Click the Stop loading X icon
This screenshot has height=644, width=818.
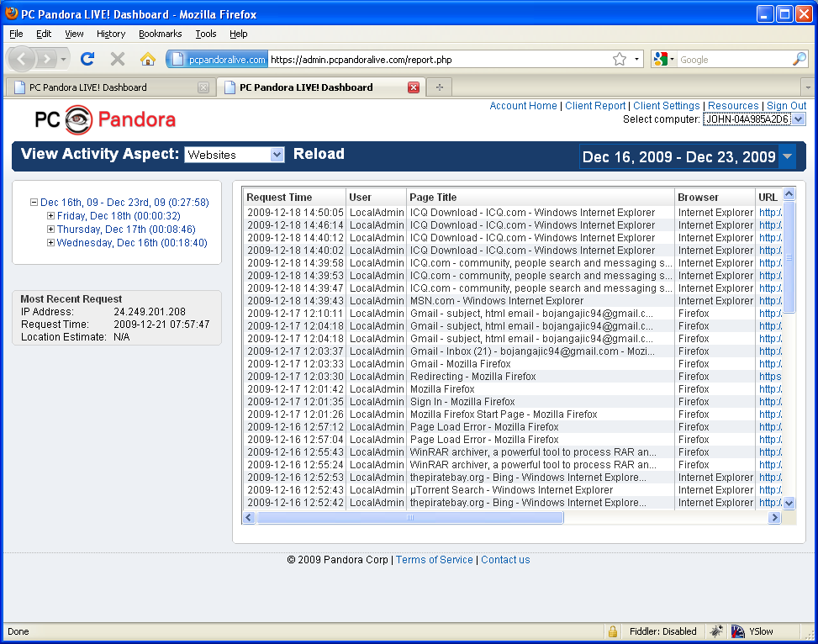coord(118,59)
